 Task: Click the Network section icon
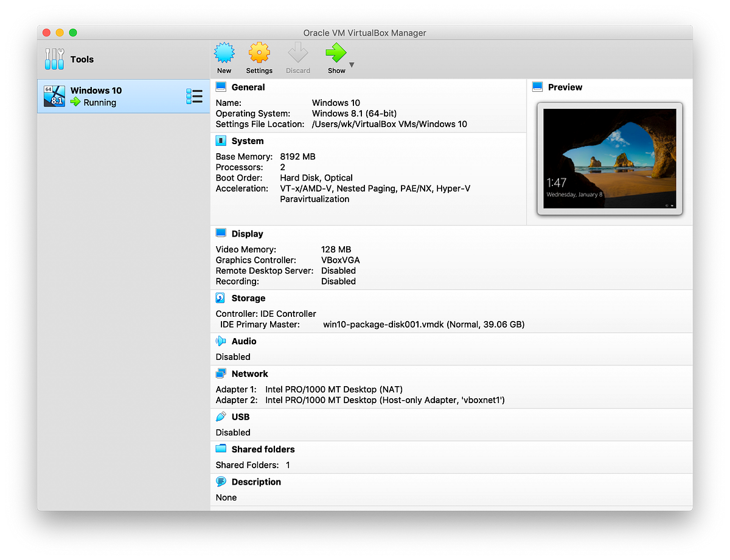(221, 373)
